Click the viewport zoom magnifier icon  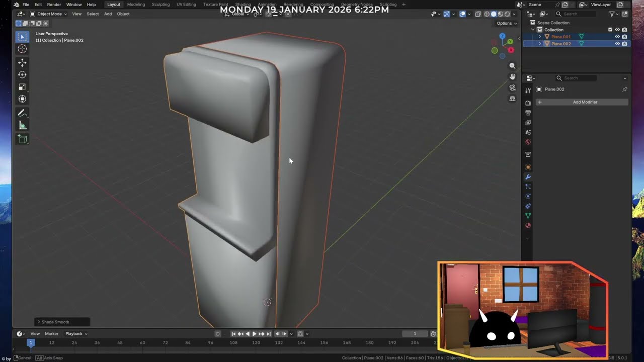pos(512,66)
